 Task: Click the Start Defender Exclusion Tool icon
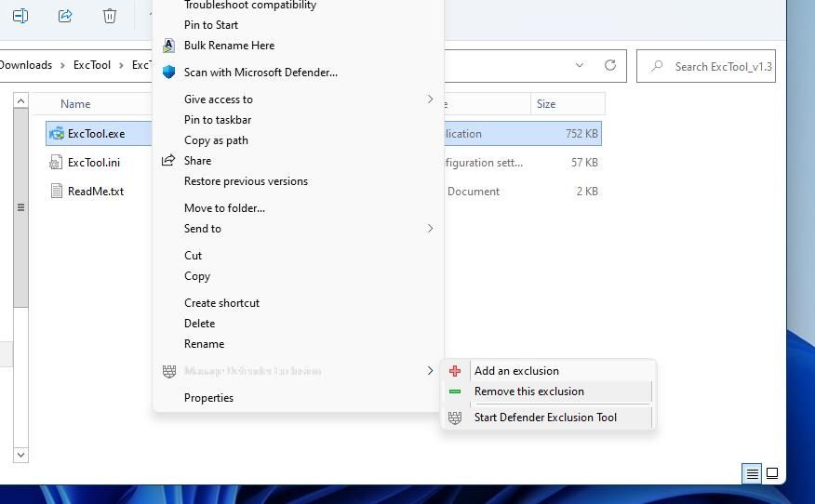(455, 418)
